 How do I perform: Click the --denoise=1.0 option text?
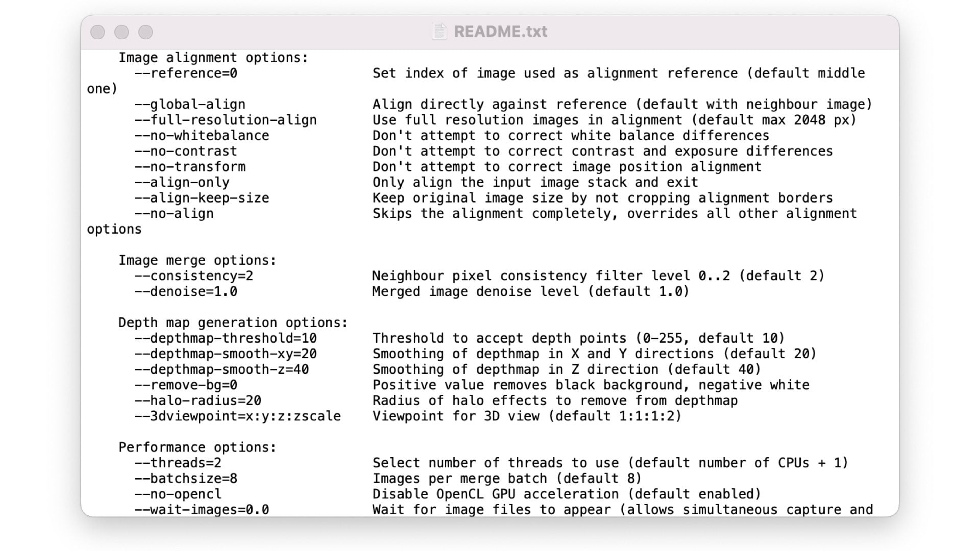[x=186, y=292]
